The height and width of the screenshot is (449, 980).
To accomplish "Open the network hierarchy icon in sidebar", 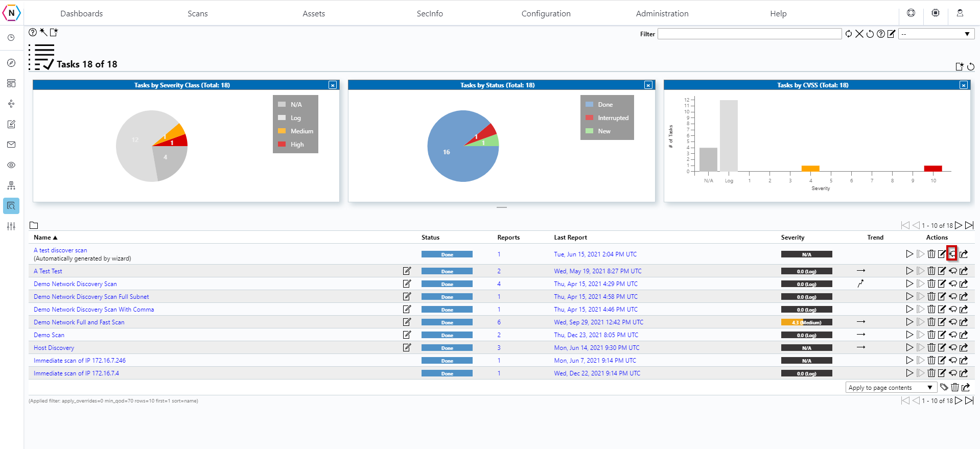I will [x=11, y=185].
